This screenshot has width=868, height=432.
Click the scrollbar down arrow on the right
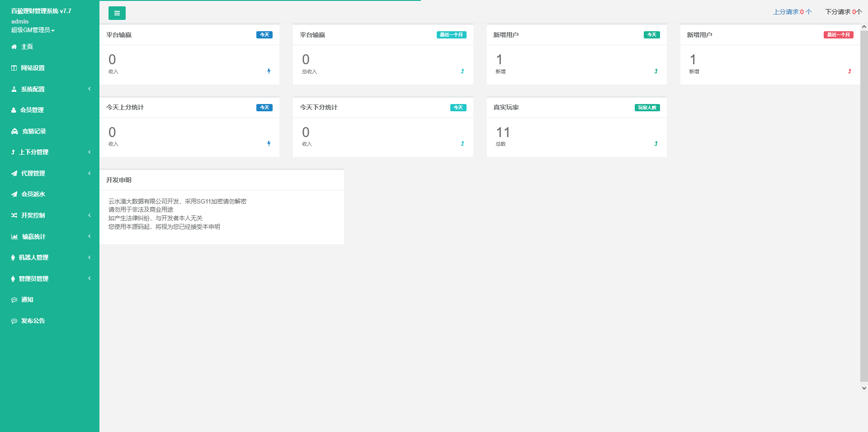(x=864, y=388)
